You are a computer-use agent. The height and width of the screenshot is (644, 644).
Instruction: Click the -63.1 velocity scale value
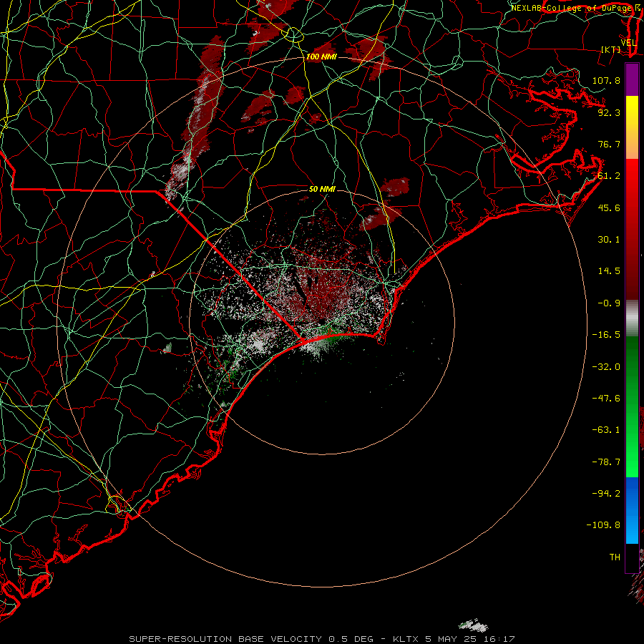tap(606, 430)
